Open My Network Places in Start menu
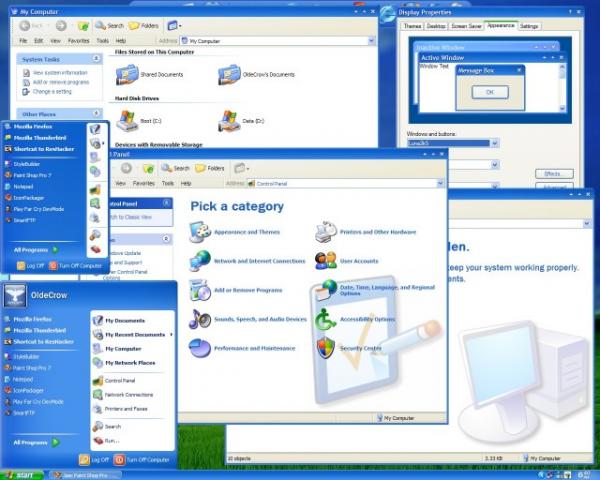The width and height of the screenshot is (600, 480). 130,362
